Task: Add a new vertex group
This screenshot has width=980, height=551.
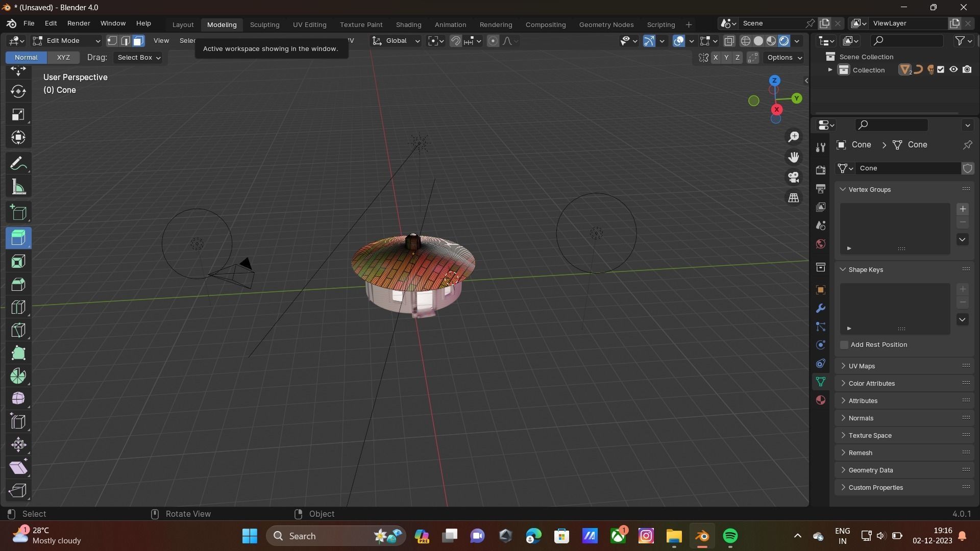Action: point(963,209)
